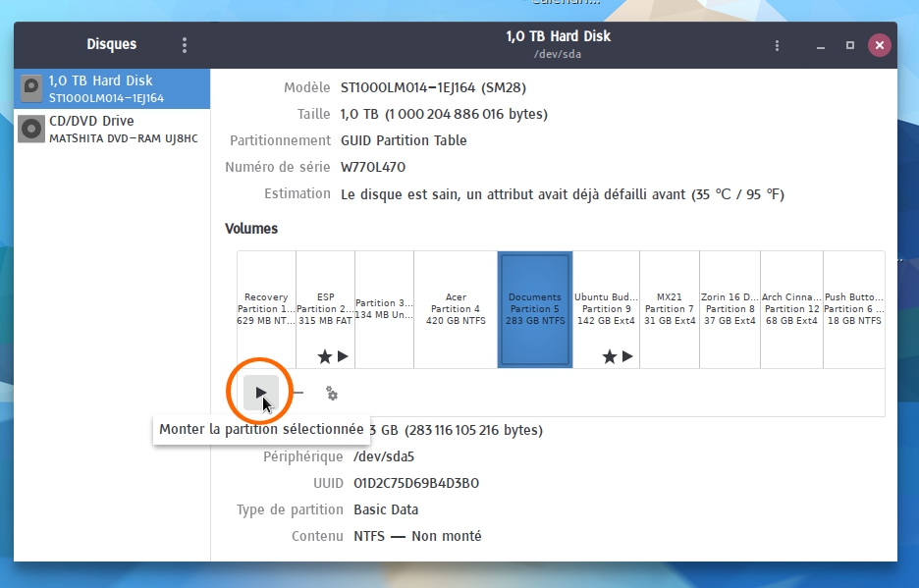919x588 pixels.
Task: Select the Zorin 16 Partition 8 volume
Action: (730, 308)
